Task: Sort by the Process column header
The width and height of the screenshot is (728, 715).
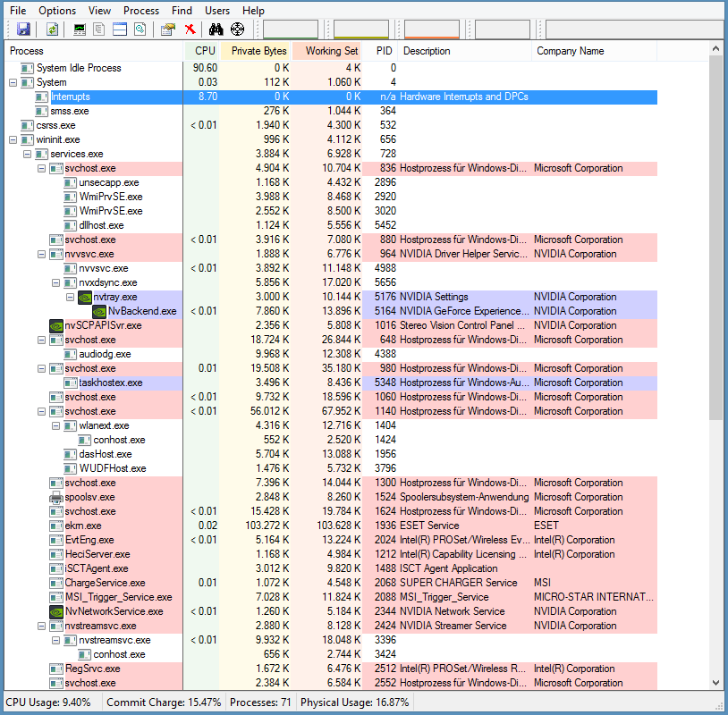Action: [94, 51]
